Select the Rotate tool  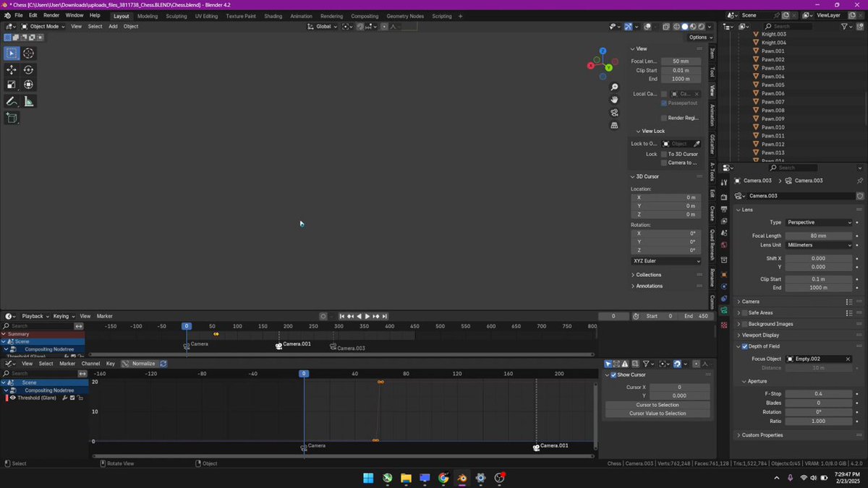[28, 70]
